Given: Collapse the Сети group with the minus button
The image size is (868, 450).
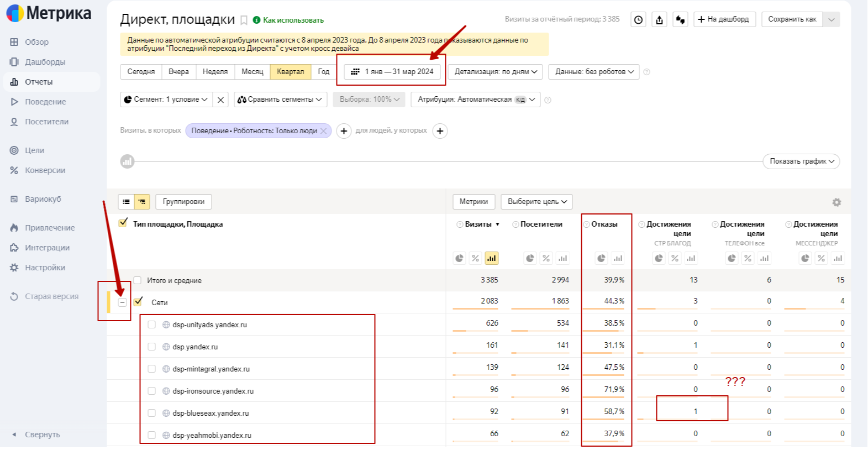Looking at the screenshot, I should pos(123,302).
